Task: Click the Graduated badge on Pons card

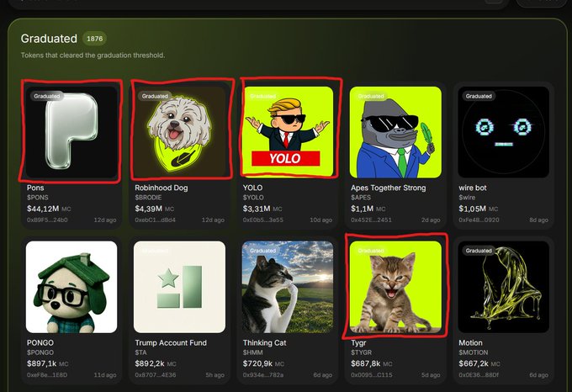Action: [47, 96]
